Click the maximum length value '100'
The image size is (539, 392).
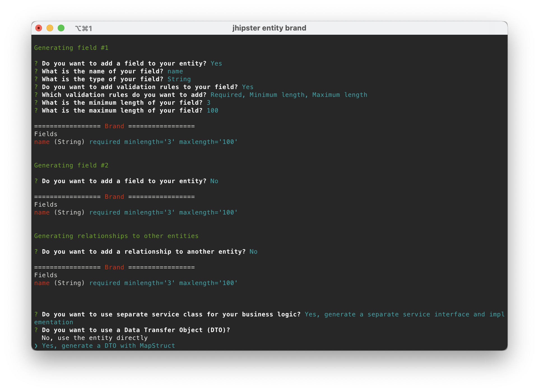[x=212, y=111]
